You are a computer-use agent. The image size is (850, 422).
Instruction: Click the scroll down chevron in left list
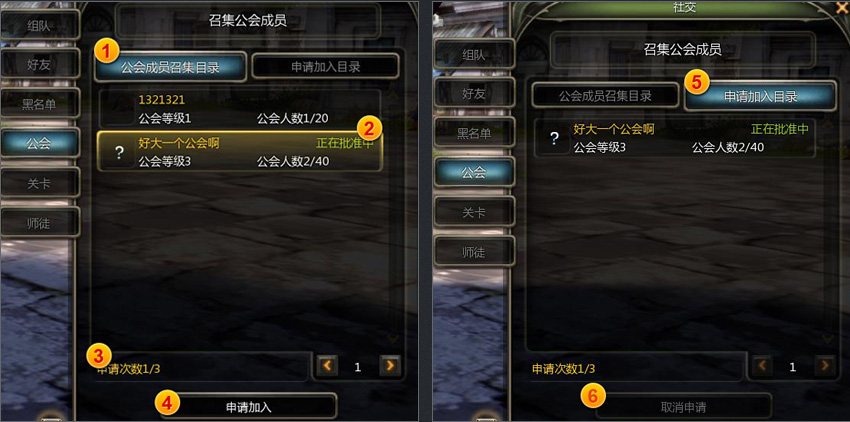pyautogui.click(x=392, y=338)
